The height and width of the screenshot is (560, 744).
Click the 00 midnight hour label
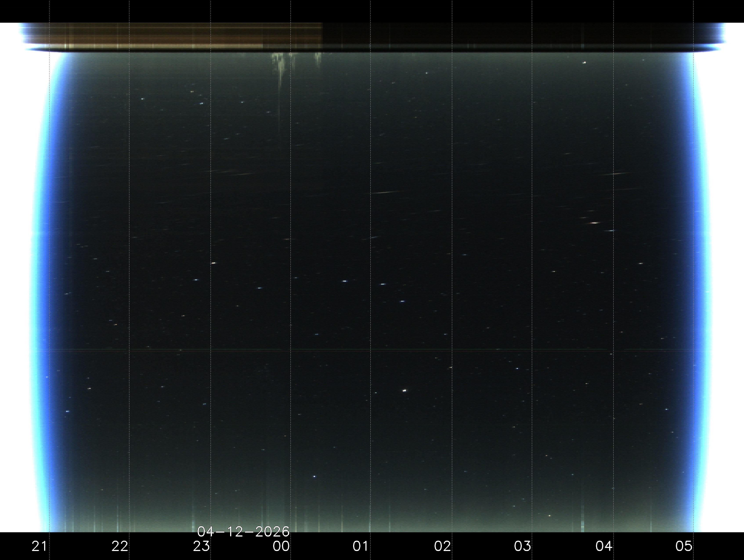281,546
